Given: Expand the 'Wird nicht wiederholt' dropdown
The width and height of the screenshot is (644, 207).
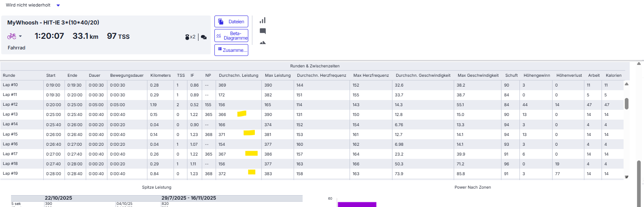Looking at the screenshot, I should pyautogui.click(x=58, y=5).
